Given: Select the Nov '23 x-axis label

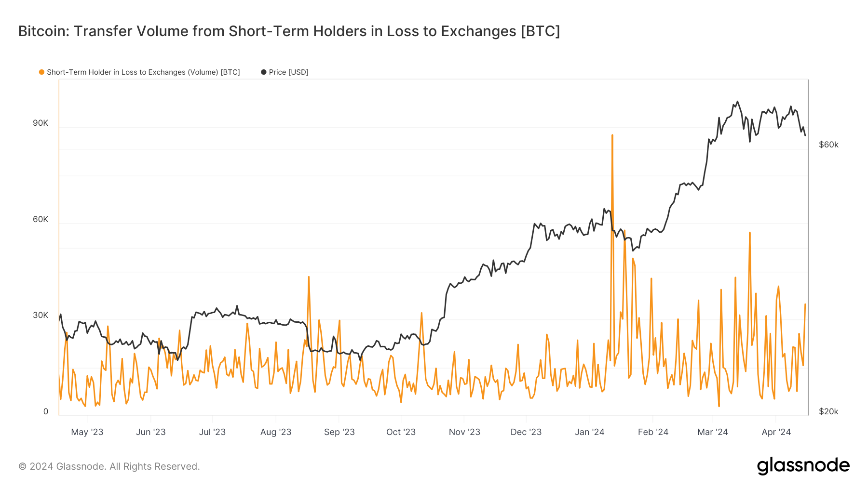Looking at the screenshot, I should tap(464, 432).
